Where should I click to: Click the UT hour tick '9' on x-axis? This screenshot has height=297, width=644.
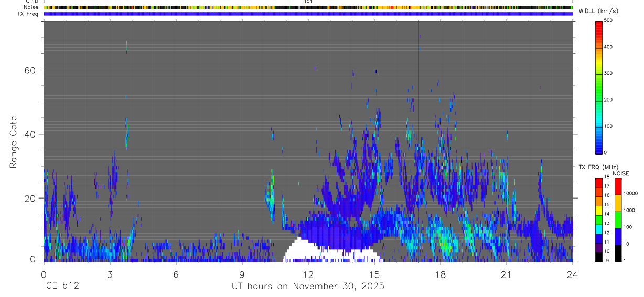[x=242, y=273]
